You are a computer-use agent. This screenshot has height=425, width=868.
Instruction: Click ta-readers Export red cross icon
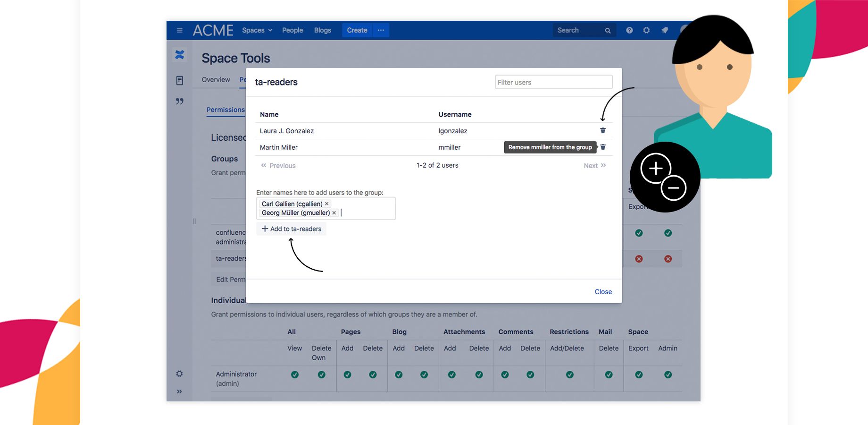coord(639,259)
